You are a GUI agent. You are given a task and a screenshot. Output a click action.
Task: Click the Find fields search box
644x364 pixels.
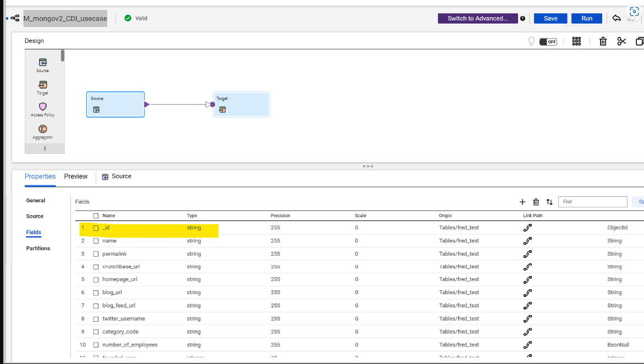pyautogui.click(x=593, y=202)
